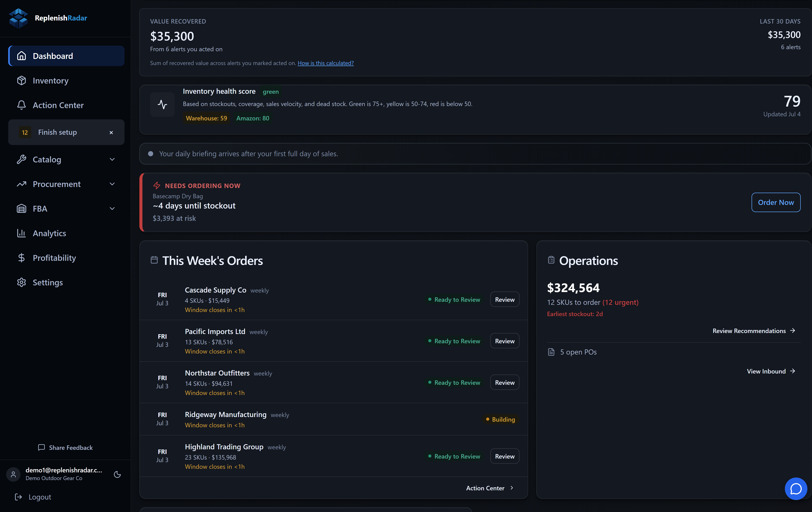Click the Inventory box icon

[x=22, y=81]
